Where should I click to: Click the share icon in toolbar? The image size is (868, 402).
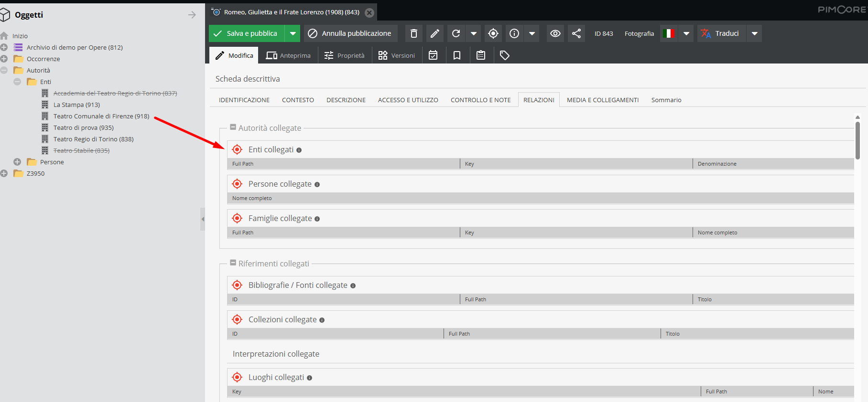click(576, 33)
